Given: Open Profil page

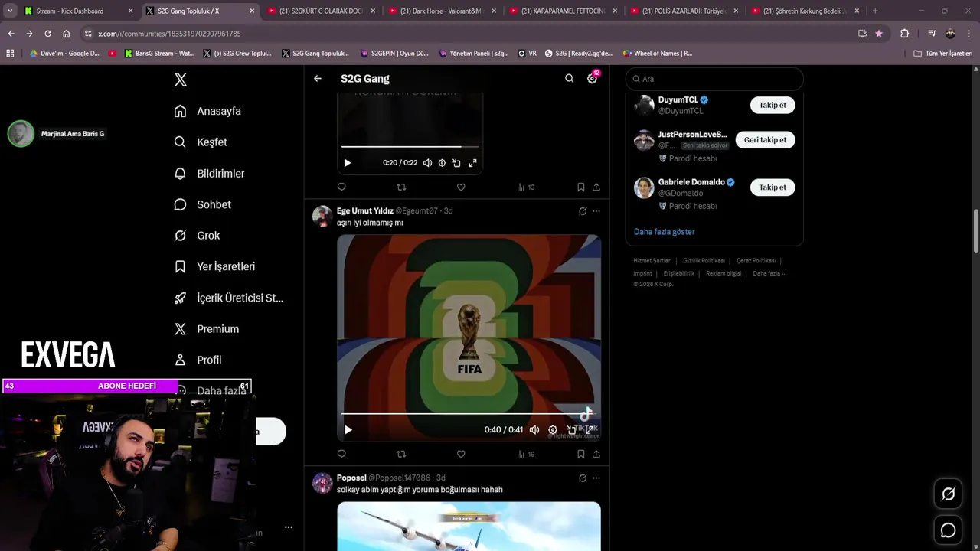Looking at the screenshot, I should click(198, 360).
